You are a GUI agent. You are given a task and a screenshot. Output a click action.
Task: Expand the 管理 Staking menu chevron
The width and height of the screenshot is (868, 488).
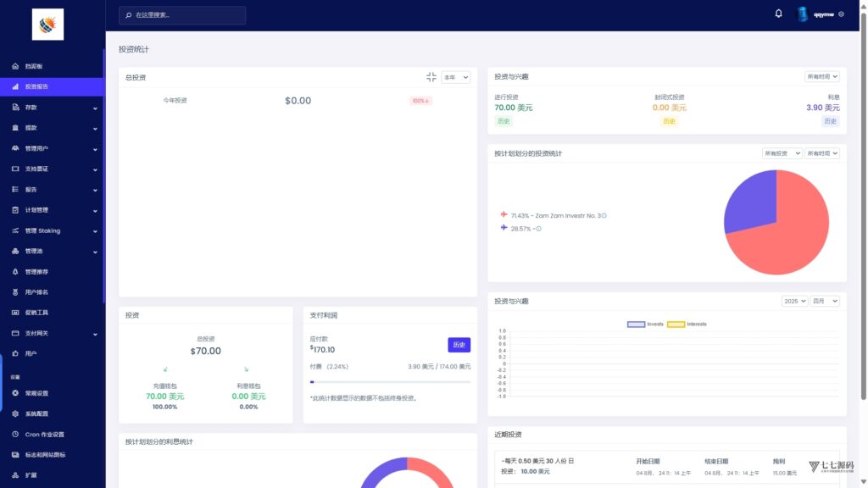[95, 231]
